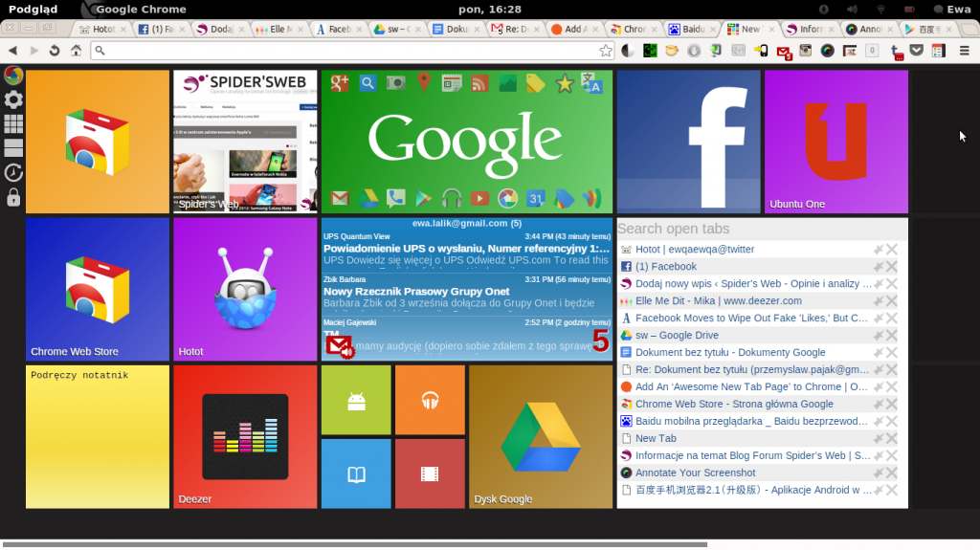980x550 pixels.
Task: Switch to the Facebook browser tab
Action: pos(161,29)
